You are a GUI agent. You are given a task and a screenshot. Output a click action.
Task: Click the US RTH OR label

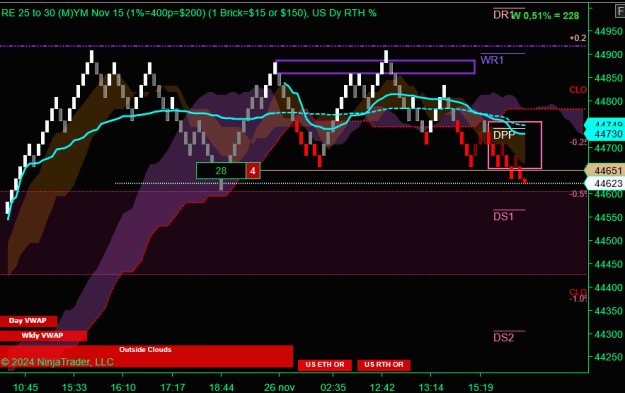click(x=384, y=365)
